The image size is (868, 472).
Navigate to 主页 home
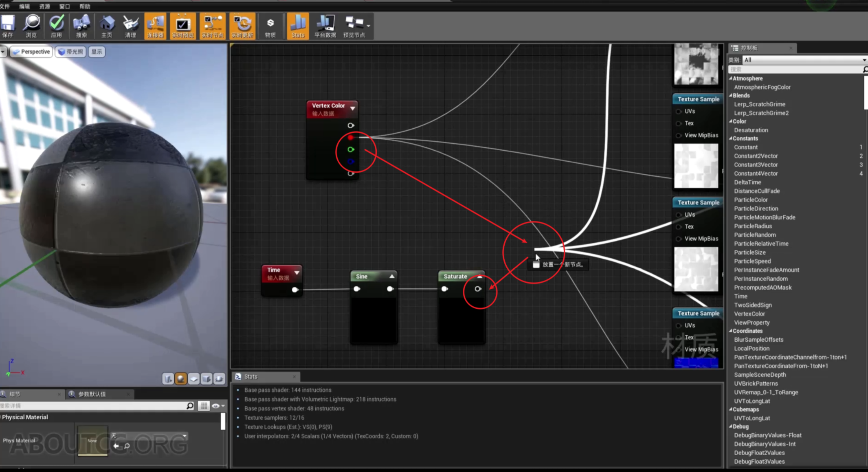(106, 26)
